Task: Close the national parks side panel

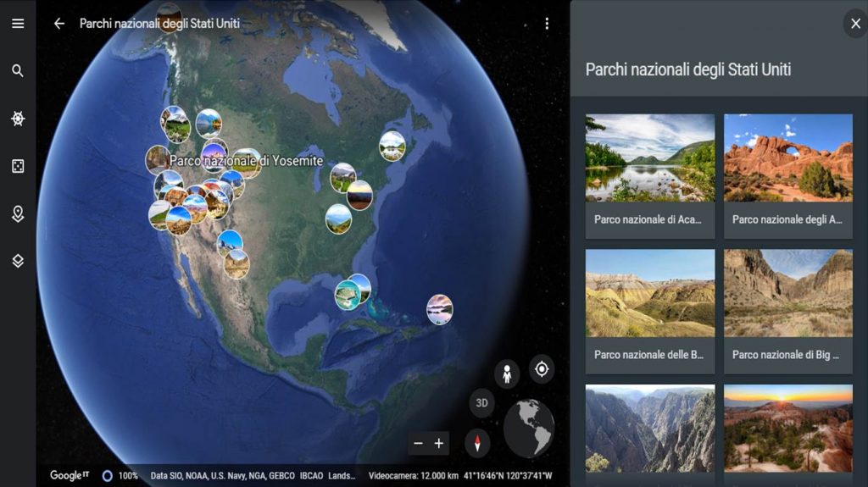Action: (855, 24)
